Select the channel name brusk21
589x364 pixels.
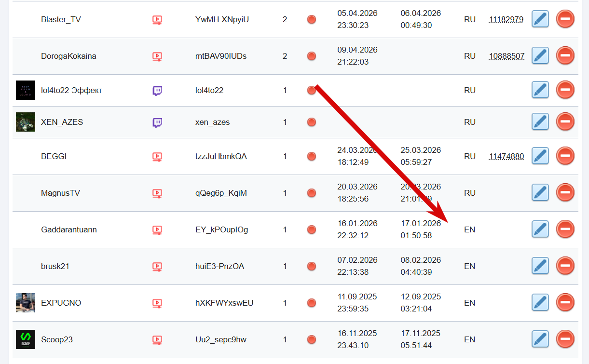coord(55,266)
